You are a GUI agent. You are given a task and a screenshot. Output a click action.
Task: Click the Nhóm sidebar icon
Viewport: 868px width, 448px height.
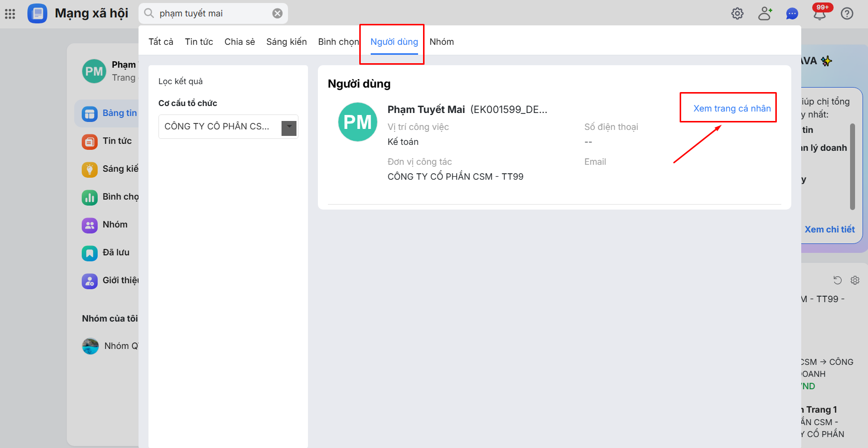tap(90, 225)
